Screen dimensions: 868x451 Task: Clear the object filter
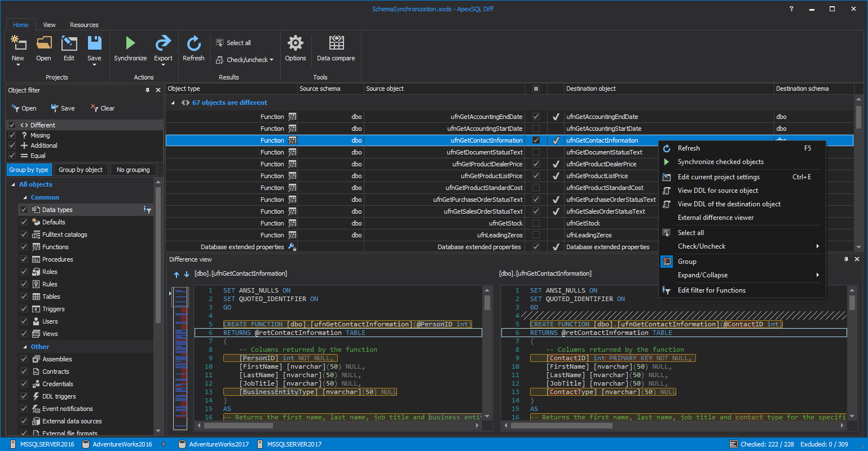(x=103, y=108)
